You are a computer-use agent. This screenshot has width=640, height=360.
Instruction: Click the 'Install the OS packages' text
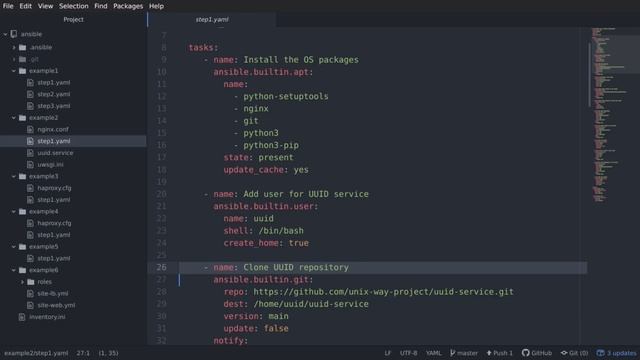tap(301, 60)
